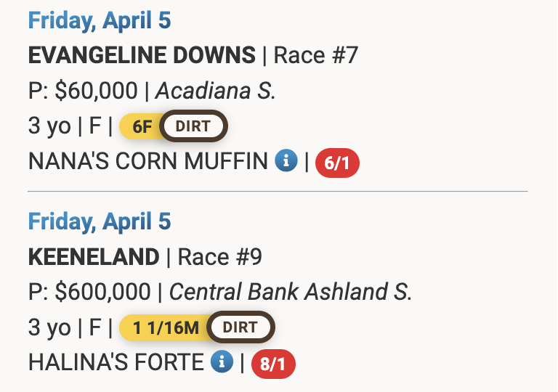Select horse name NANA'S CORN MUFFIN
This screenshot has height=392, width=558.
(x=148, y=162)
